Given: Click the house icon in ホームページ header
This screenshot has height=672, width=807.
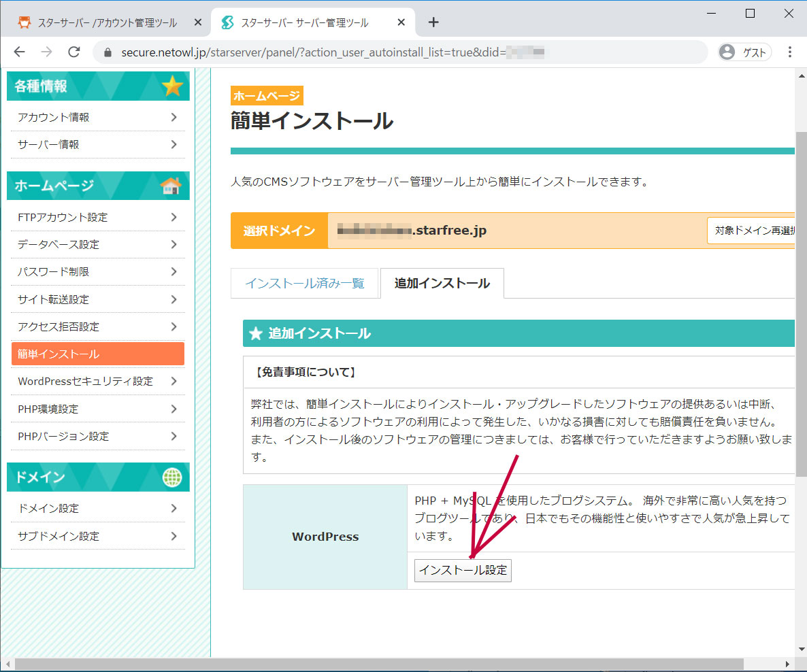Looking at the screenshot, I should click(x=171, y=185).
